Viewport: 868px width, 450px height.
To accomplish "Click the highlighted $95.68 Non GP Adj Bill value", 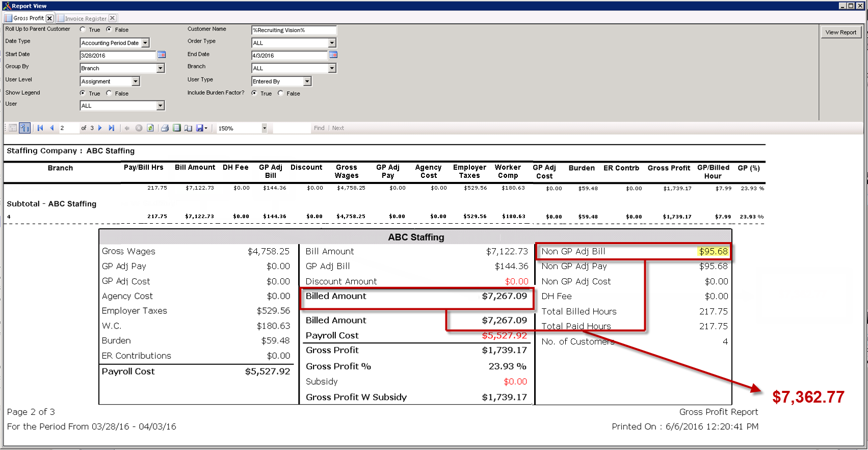I will point(713,251).
